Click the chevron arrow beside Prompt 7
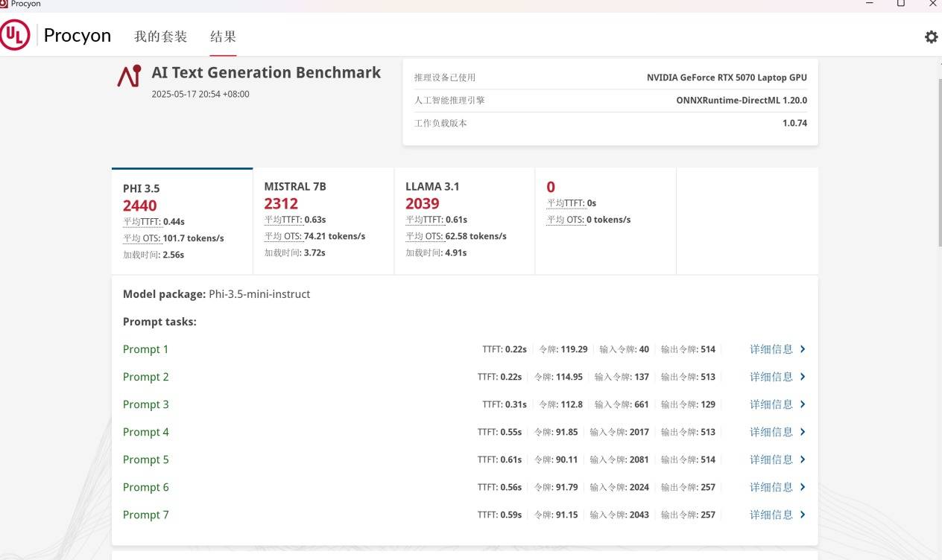942x560 pixels. (803, 515)
